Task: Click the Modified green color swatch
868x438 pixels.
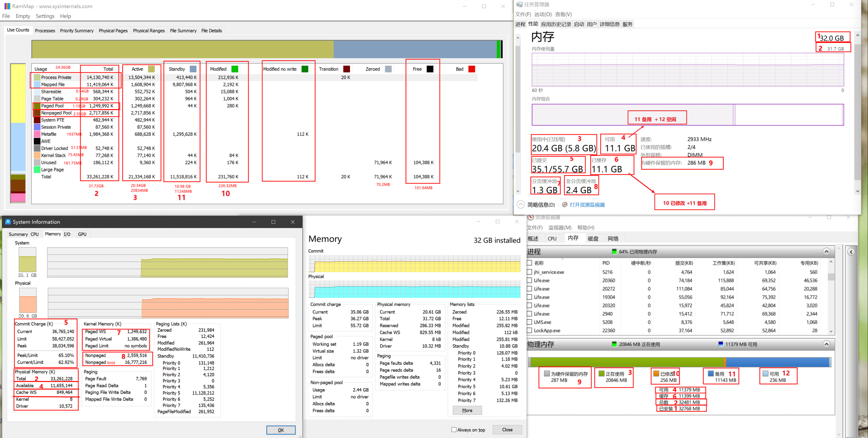Action: (x=235, y=69)
